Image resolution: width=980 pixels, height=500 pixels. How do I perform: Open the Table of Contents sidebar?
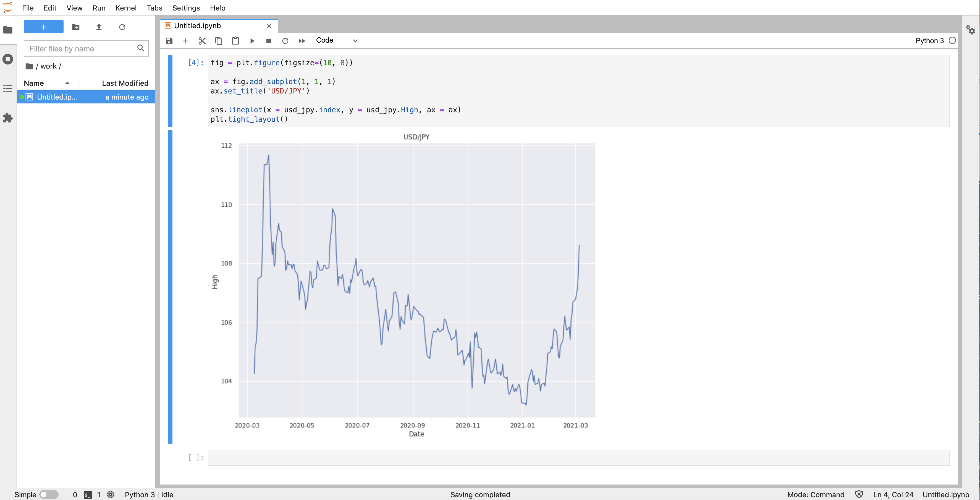click(8, 88)
